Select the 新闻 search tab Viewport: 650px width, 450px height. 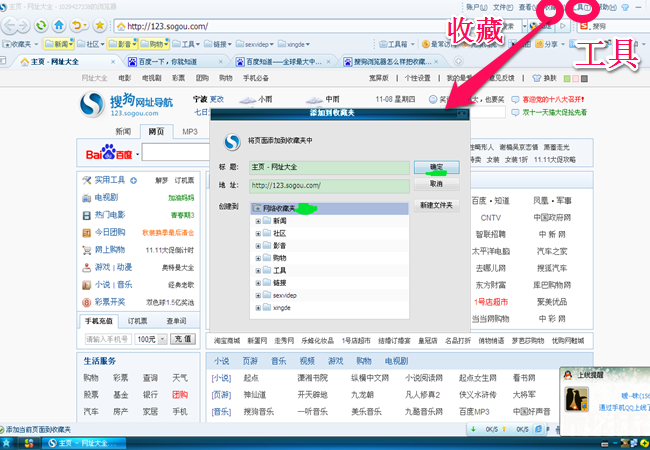[x=123, y=132]
